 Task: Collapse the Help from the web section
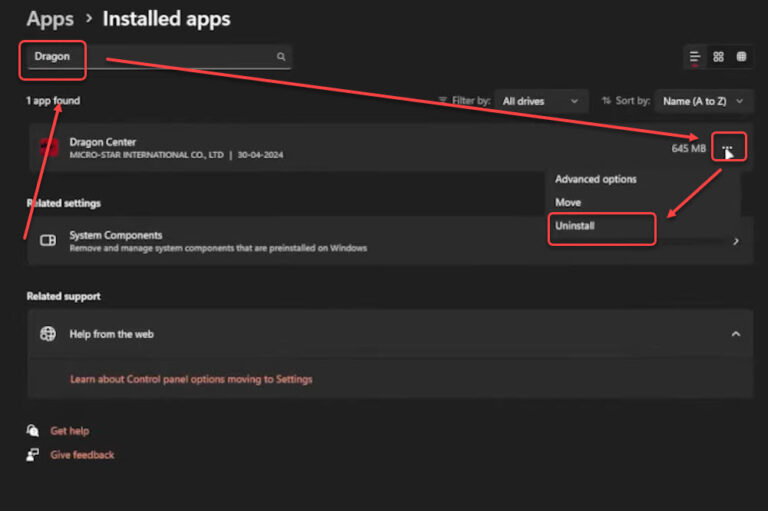(x=735, y=334)
